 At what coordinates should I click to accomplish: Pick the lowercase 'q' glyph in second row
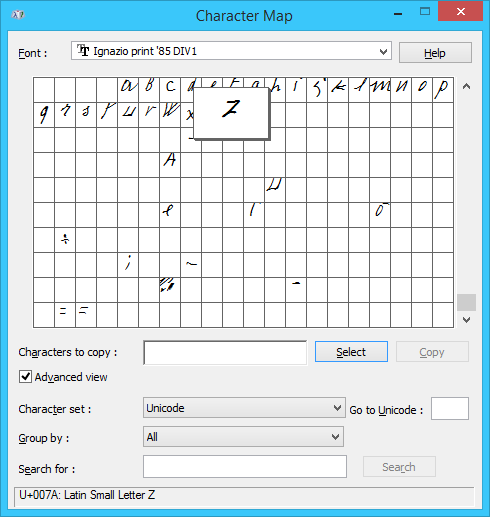[44, 115]
